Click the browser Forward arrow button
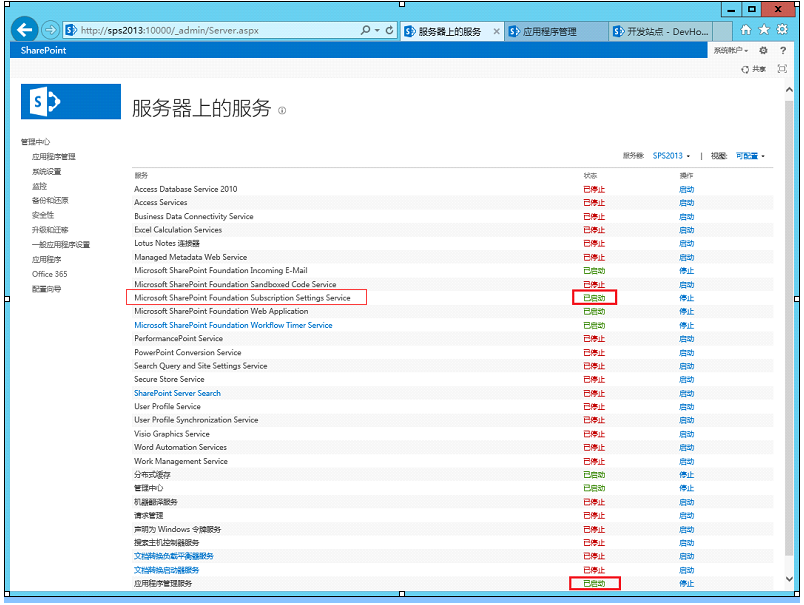The height and width of the screenshot is (605, 804). (x=50, y=30)
